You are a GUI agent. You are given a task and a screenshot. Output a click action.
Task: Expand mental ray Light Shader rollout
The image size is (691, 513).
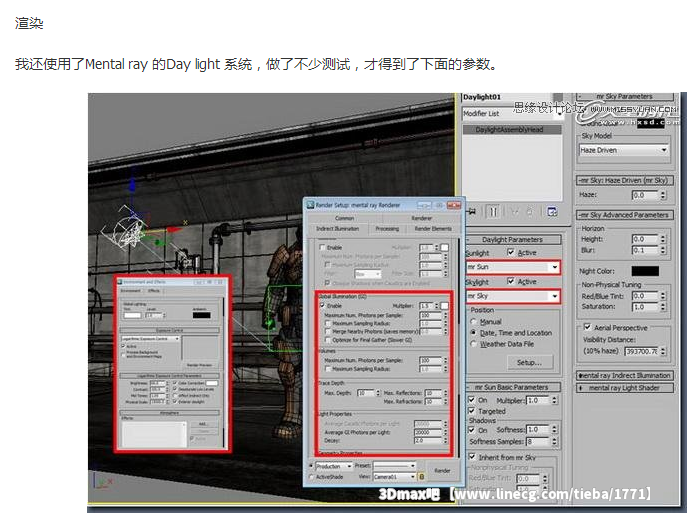click(x=625, y=388)
